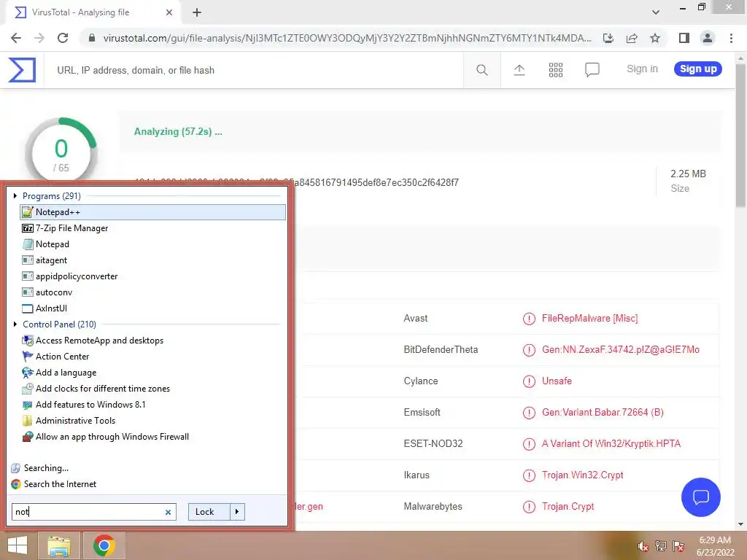The image size is (747, 560).
Task: Open the comments speech bubble icon
Action: [592, 70]
